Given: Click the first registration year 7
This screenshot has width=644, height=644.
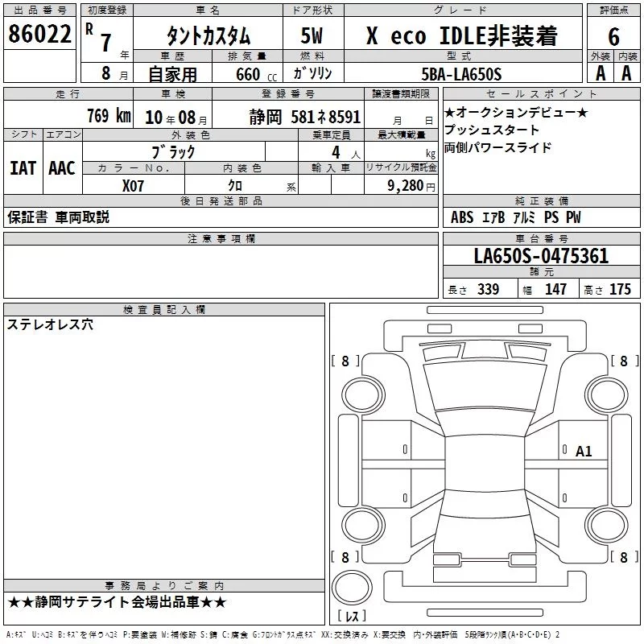Looking at the screenshot, I should pyautogui.click(x=106, y=43).
